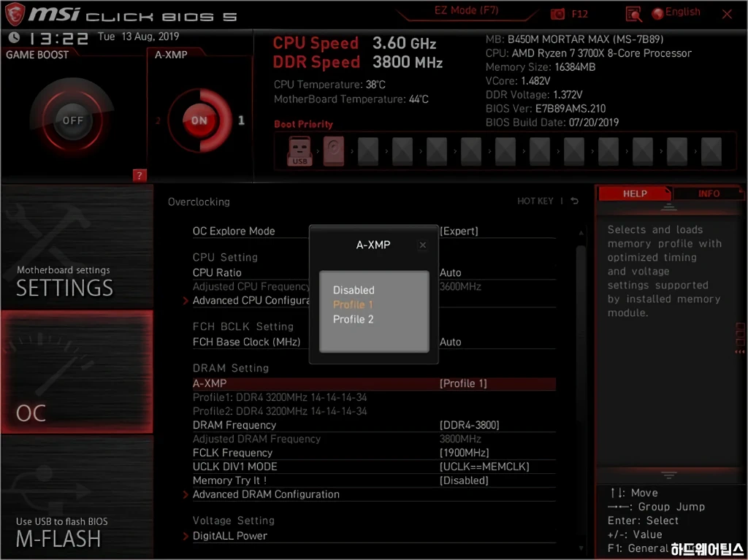Image resolution: width=748 pixels, height=560 pixels.
Task: Click the date Tue 13 Aug, 2019
Action: coord(138,37)
